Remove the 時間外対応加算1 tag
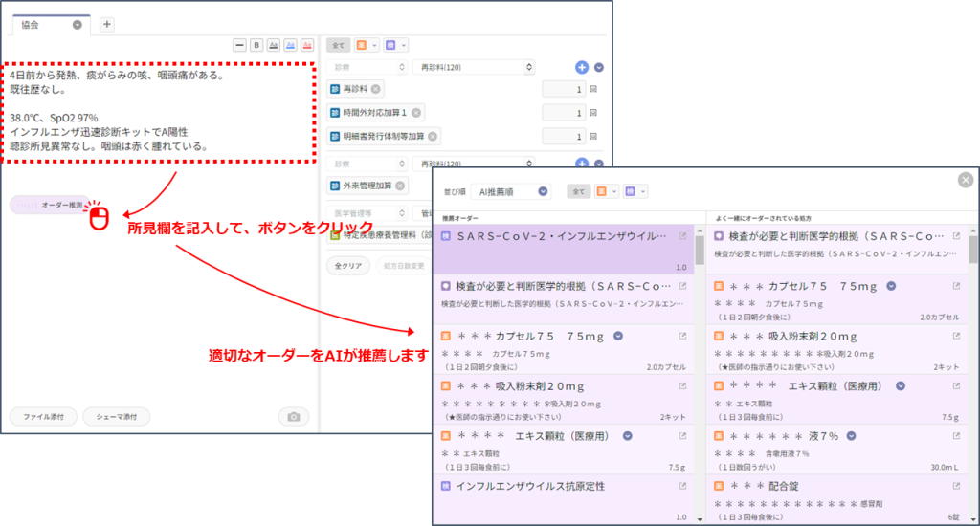 pos(416,113)
